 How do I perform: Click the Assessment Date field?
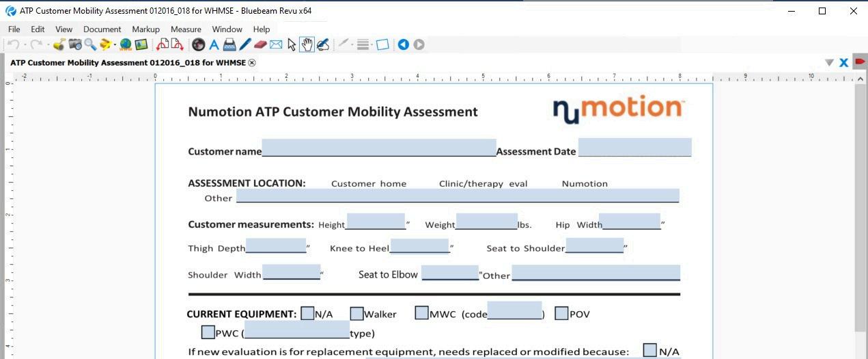tap(635, 147)
